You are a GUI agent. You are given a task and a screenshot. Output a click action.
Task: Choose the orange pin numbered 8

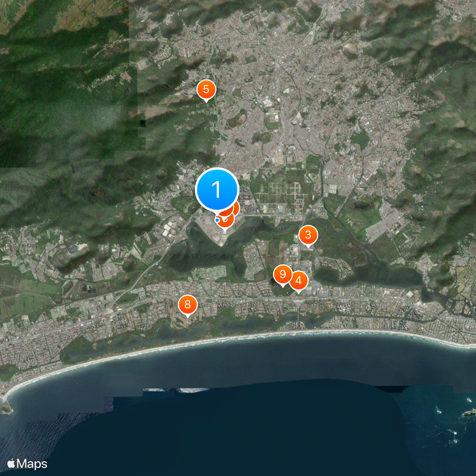(187, 305)
